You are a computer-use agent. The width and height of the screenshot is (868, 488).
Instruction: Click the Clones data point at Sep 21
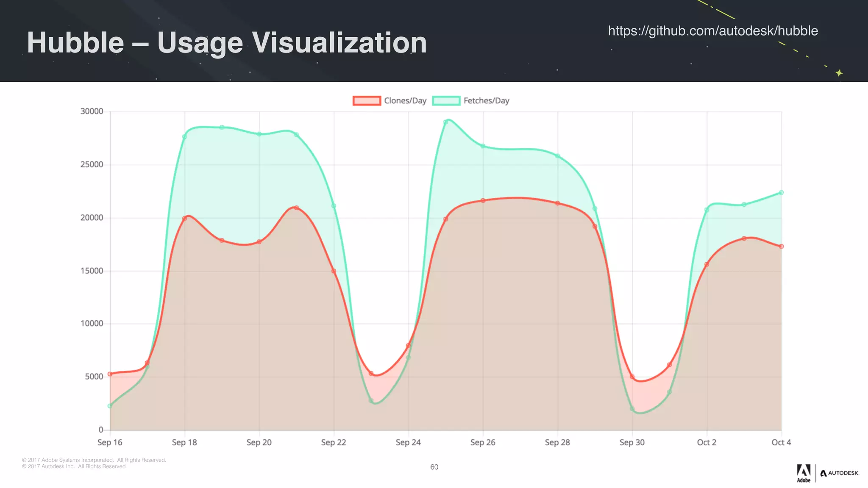[x=296, y=208]
